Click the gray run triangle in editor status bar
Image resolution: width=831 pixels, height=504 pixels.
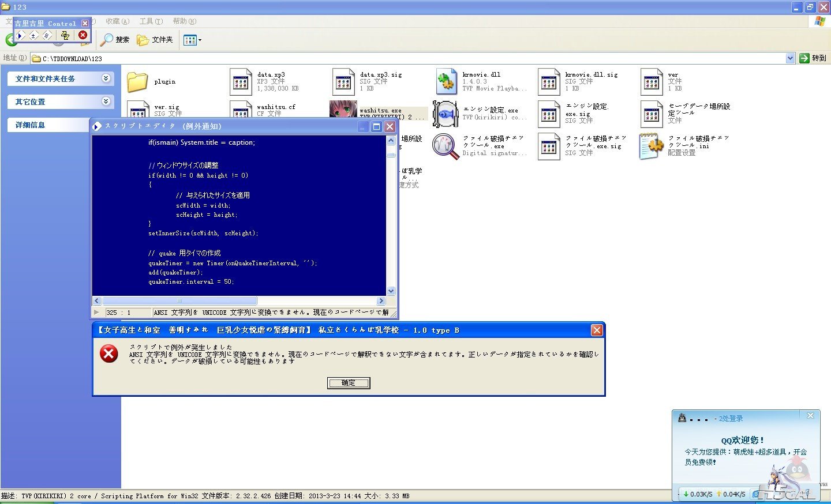point(96,312)
